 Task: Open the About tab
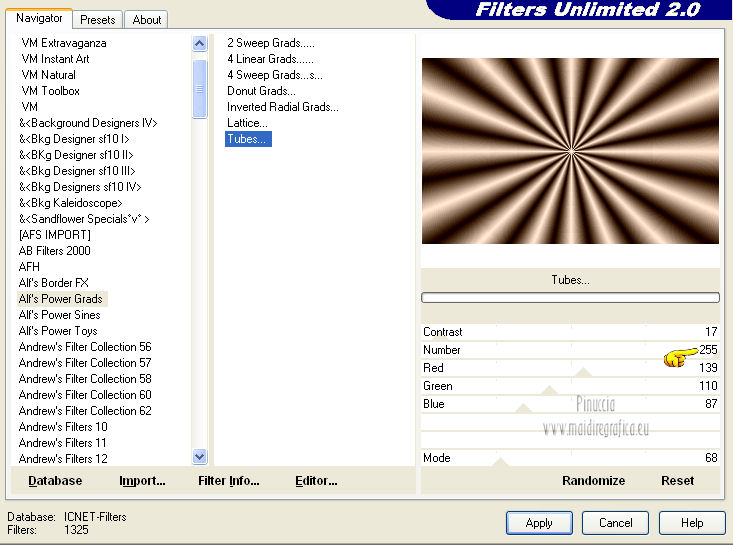[x=146, y=20]
